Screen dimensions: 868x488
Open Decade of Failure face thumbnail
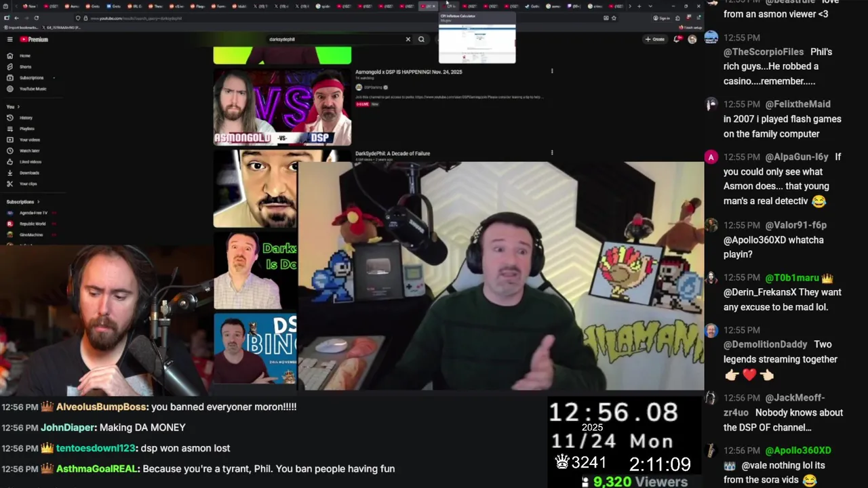point(255,188)
